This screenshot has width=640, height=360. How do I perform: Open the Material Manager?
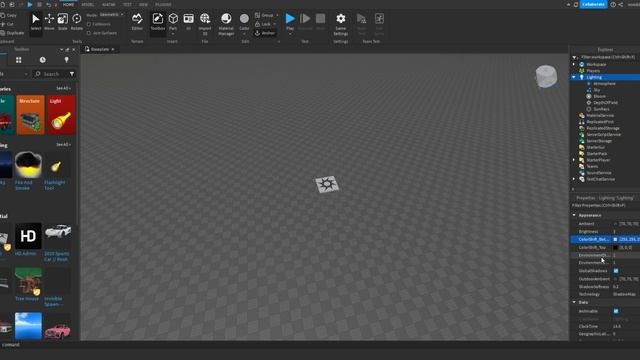click(226, 24)
